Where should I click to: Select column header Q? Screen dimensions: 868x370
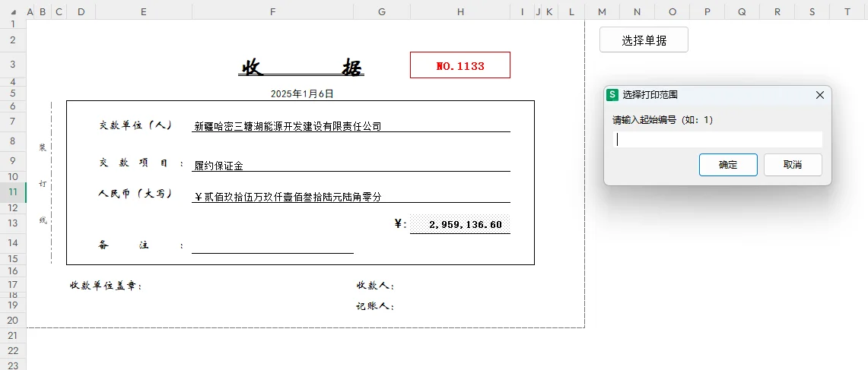tap(742, 11)
